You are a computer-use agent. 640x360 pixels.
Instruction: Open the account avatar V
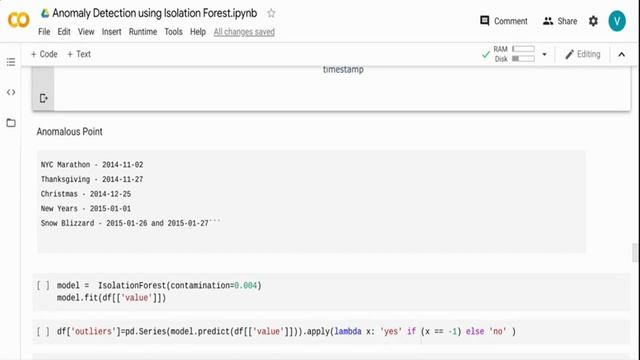point(617,21)
